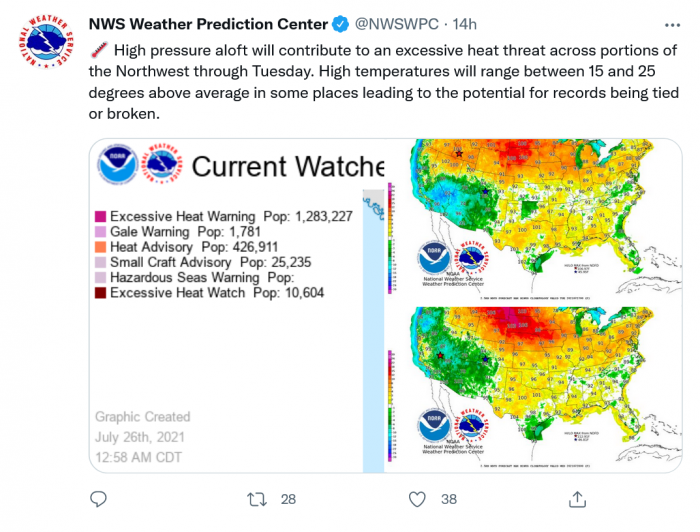Open the upper temperature forecast map

[533, 221]
